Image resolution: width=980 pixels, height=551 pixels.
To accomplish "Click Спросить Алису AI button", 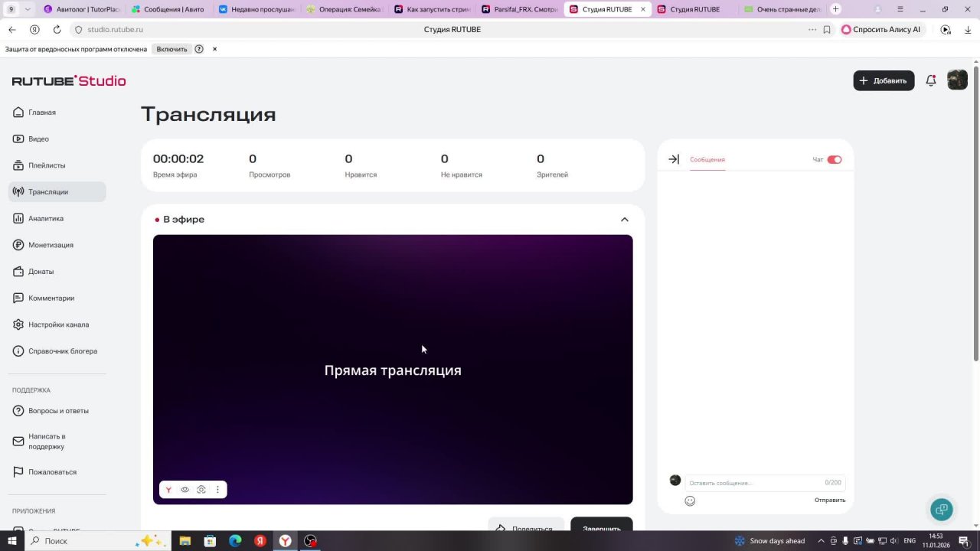I will 881,30.
